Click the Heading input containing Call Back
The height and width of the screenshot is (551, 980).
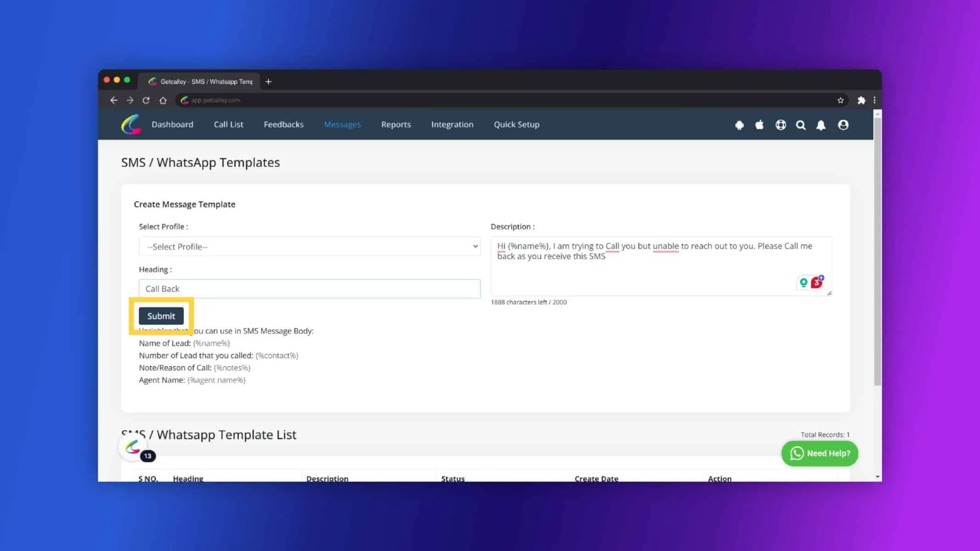pos(310,289)
